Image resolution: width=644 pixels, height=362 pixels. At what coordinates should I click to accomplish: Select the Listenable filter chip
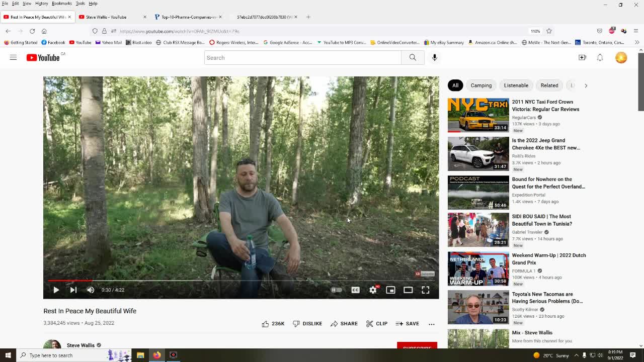tap(516, 85)
